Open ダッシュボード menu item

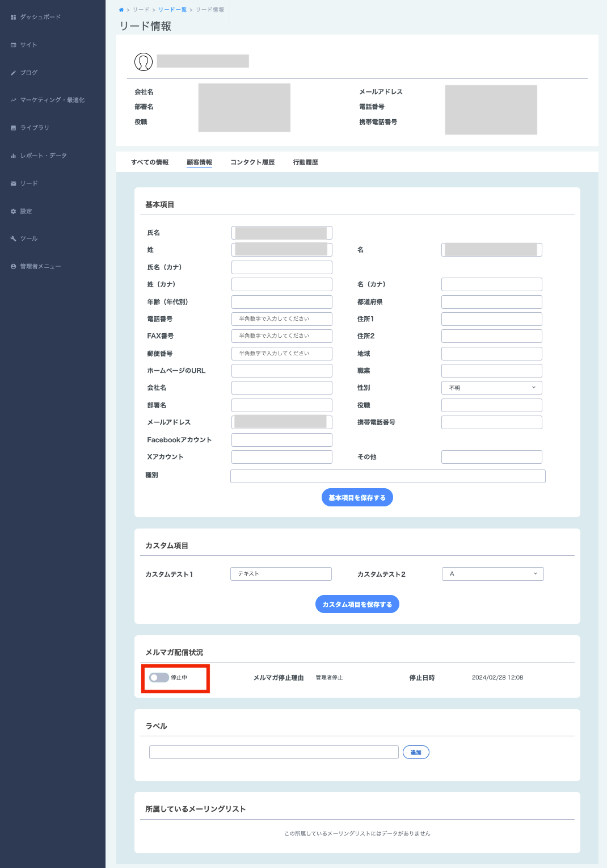point(40,17)
